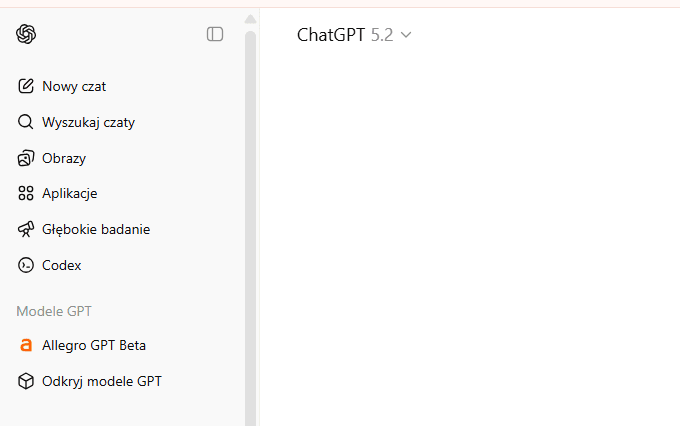Click the Odkryj modele GPT text link
680x426 pixels.
(x=102, y=381)
